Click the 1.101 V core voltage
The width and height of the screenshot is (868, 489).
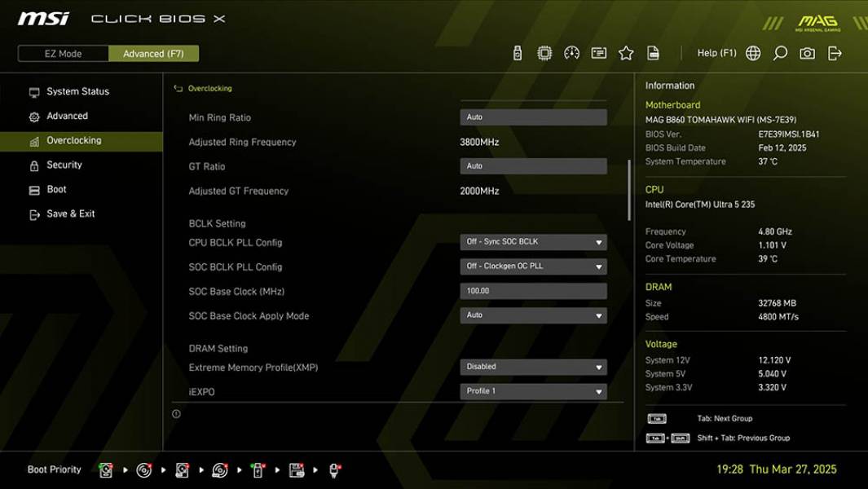[x=772, y=245]
